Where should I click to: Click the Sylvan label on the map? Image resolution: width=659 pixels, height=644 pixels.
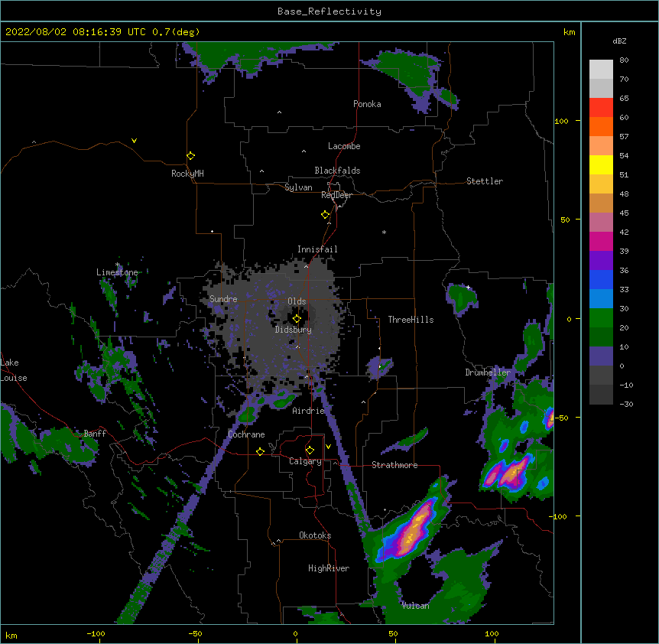click(298, 187)
